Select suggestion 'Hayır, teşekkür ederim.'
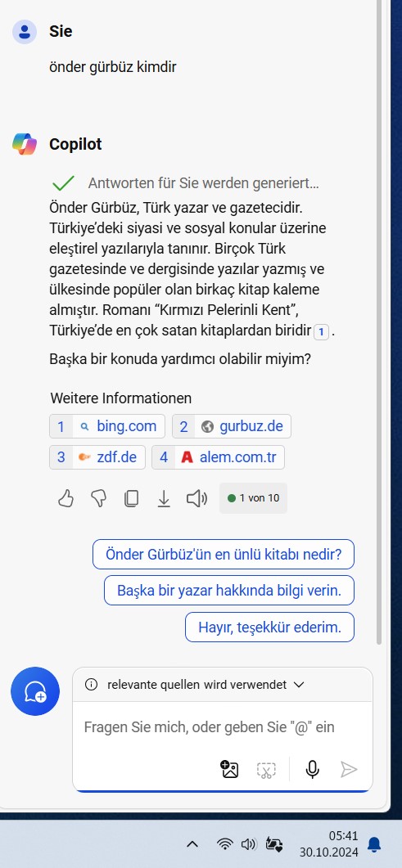The image size is (402, 868). point(269,627)
